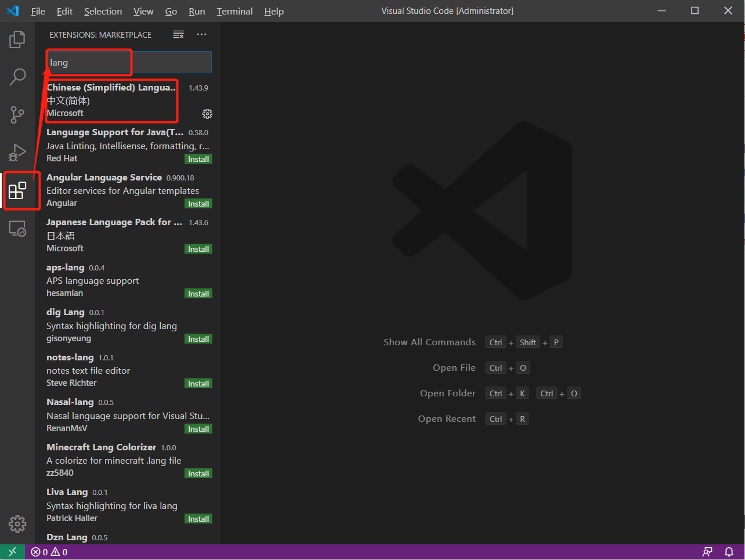
Task: Select Dzn Lang extension title
Action: (x=67, y=537)
